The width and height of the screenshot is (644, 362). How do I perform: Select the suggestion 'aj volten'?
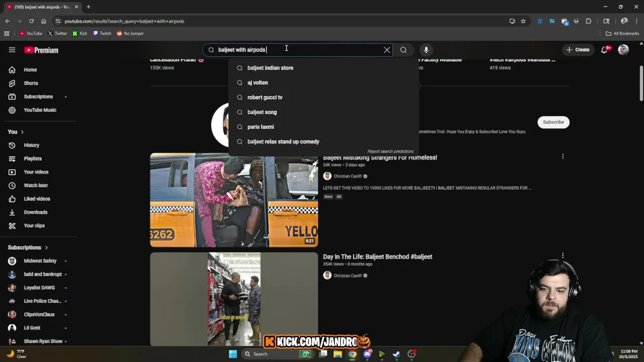(x=324, y=82)
